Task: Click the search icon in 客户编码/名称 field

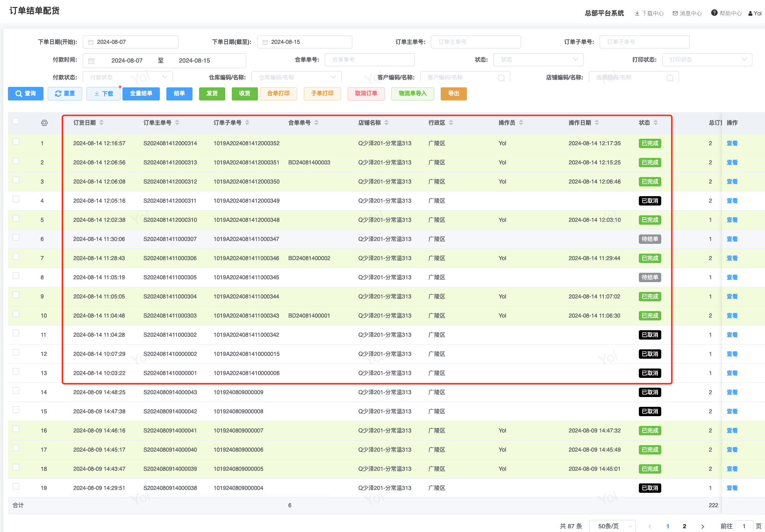Action: 501,78
